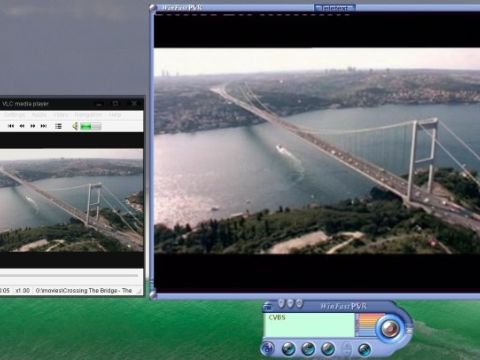Adjust the green VLC volume slider
The height and width of the screenshot is (360, 480).
pyautogui.click(x=91, y=126)
